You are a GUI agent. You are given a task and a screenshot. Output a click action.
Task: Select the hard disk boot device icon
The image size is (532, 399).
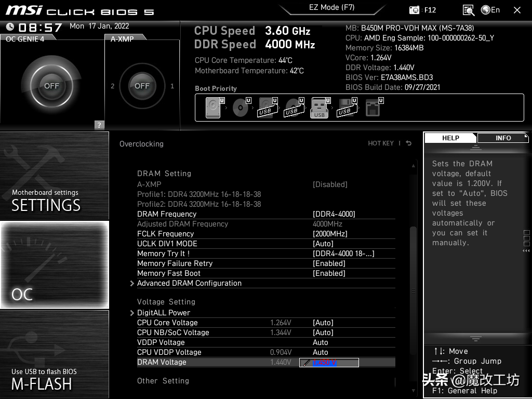(x=215, y=108)
